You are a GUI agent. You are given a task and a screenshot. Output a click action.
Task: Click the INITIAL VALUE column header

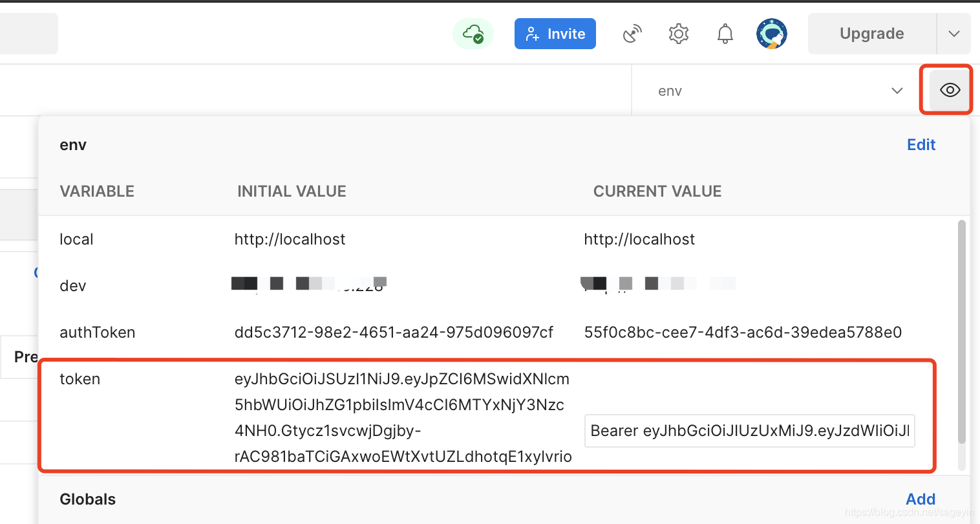click(x=292, y=191)
